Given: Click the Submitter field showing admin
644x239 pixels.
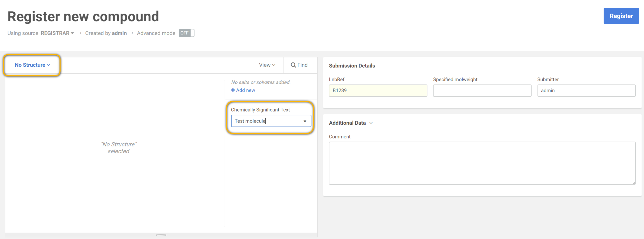Looking at the screenshot, I should click(586, 91).
